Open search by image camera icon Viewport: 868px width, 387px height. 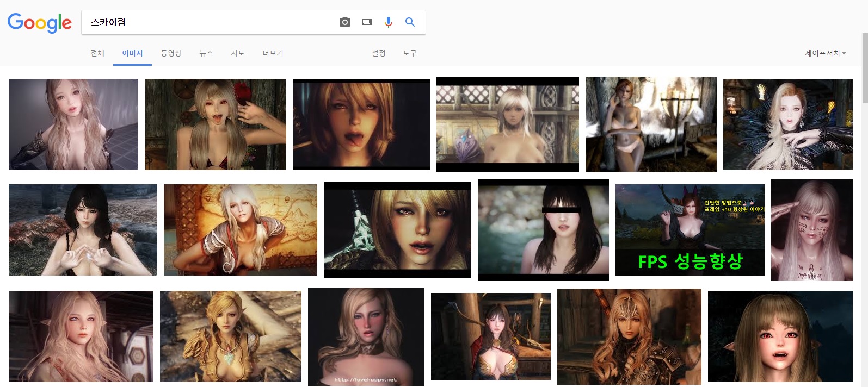click(x=344, y=22)
